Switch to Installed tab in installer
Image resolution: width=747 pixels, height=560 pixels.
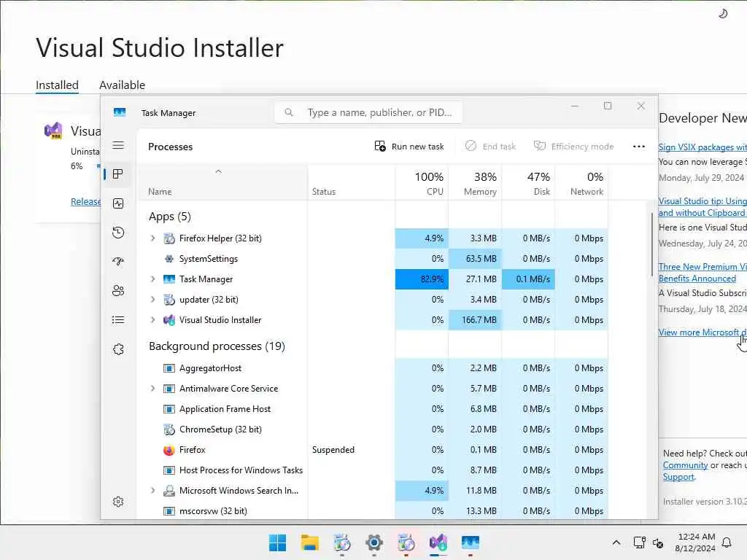(x=57, y=85)
